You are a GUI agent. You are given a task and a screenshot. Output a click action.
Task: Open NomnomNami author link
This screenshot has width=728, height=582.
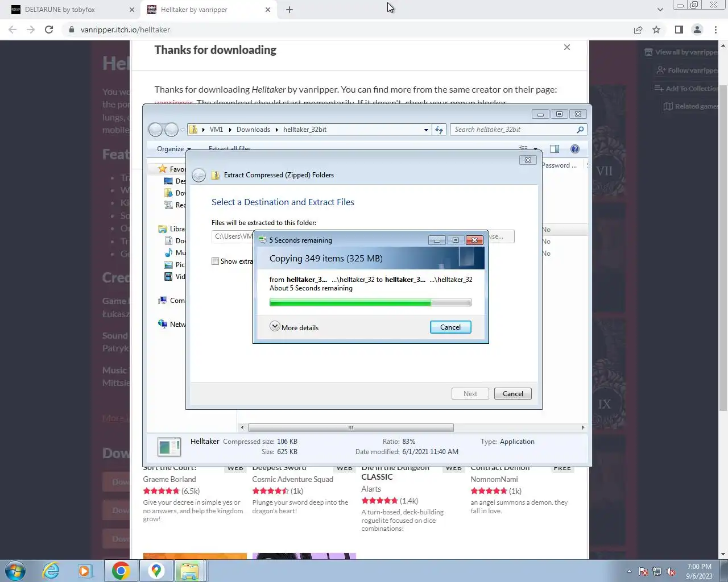pos(494,479)
